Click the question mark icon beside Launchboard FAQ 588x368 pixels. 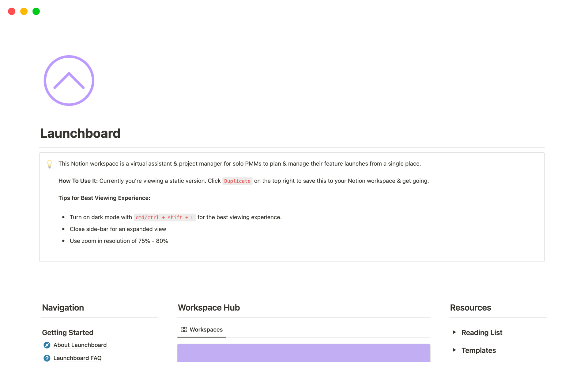click(x=47, y=358)
